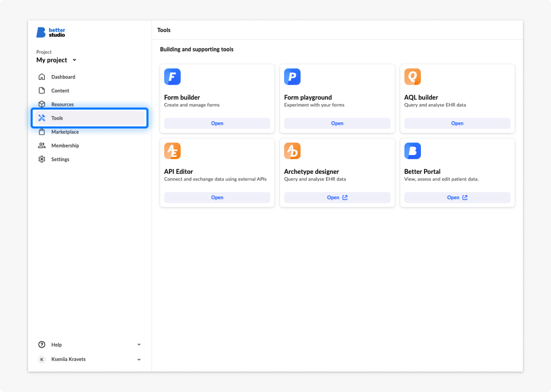
Task: Click the Archetype designer title
Action: click(x=311, y=171)
